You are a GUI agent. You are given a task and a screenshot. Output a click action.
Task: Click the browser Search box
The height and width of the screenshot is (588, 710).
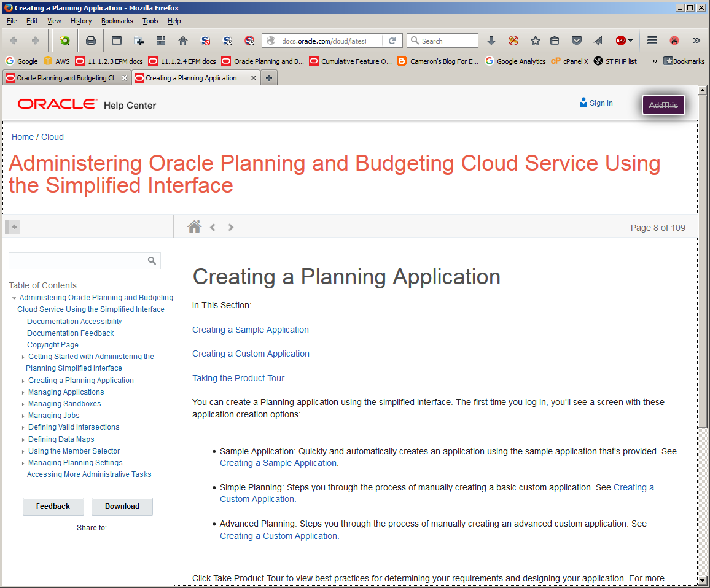[442, 41]
